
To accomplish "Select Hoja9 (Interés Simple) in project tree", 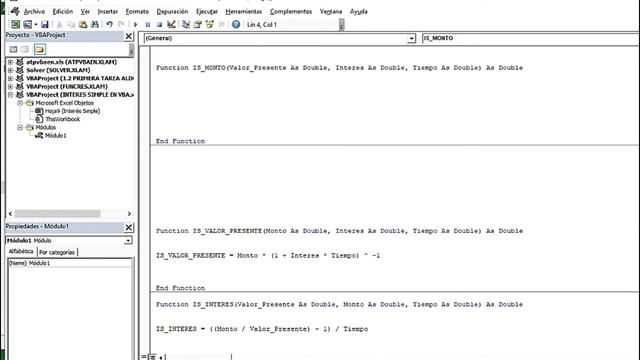I will coord(72,111).
